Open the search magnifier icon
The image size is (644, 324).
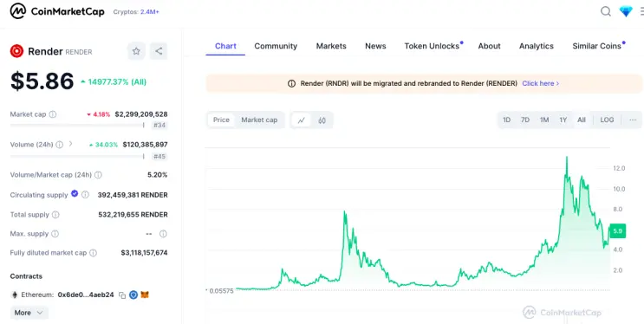[605, 11]
